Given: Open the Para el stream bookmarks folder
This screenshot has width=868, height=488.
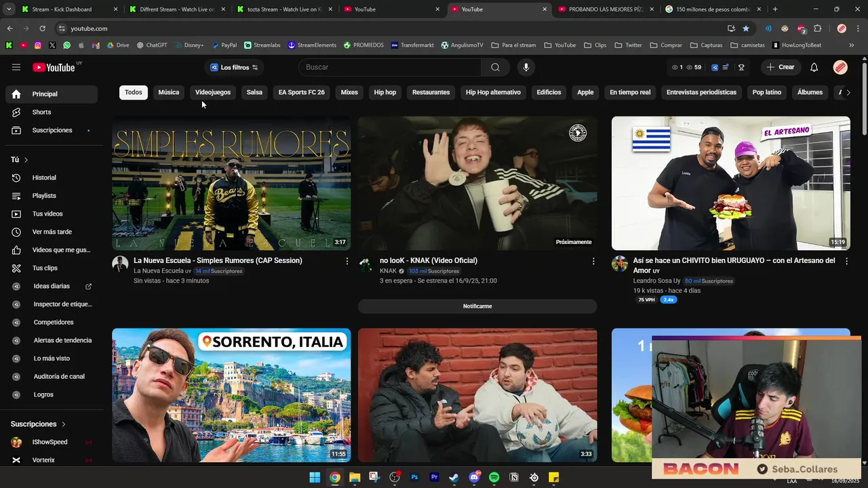Looking at the screenshot, I should tap(513, 45).
